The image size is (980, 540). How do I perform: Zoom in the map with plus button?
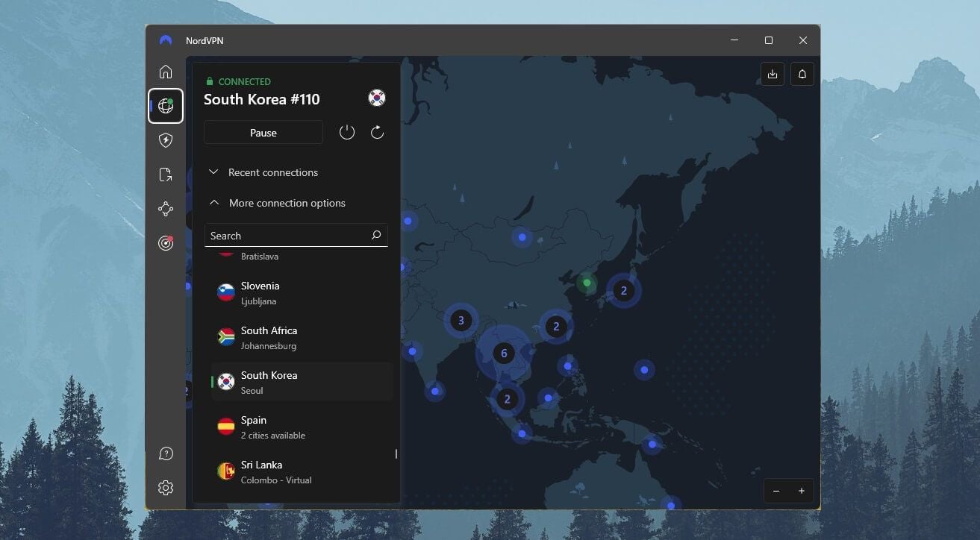(x=802, y=491)
